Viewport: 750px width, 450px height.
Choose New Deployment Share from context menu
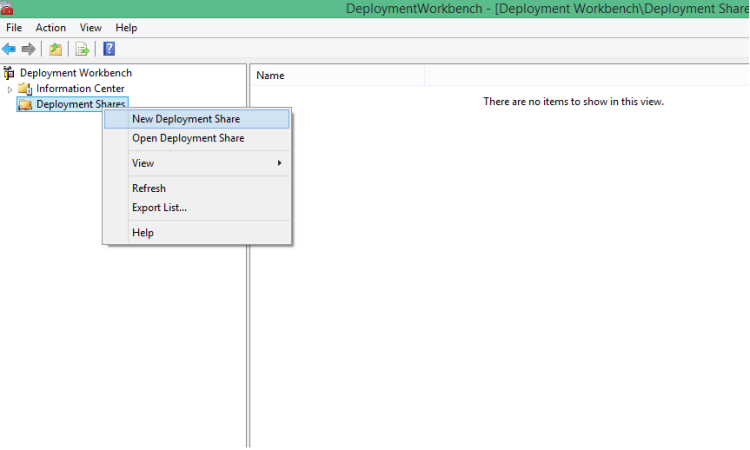pos(186,119)
